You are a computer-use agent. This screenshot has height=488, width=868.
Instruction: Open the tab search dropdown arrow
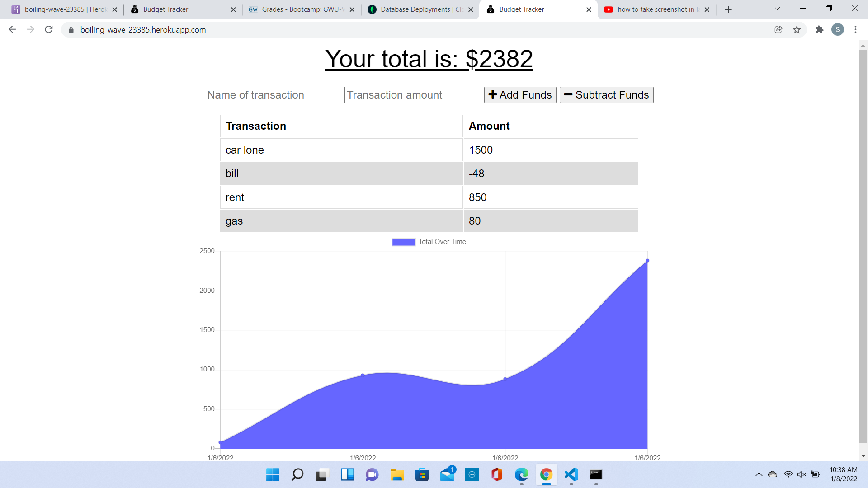click(777, 8)
